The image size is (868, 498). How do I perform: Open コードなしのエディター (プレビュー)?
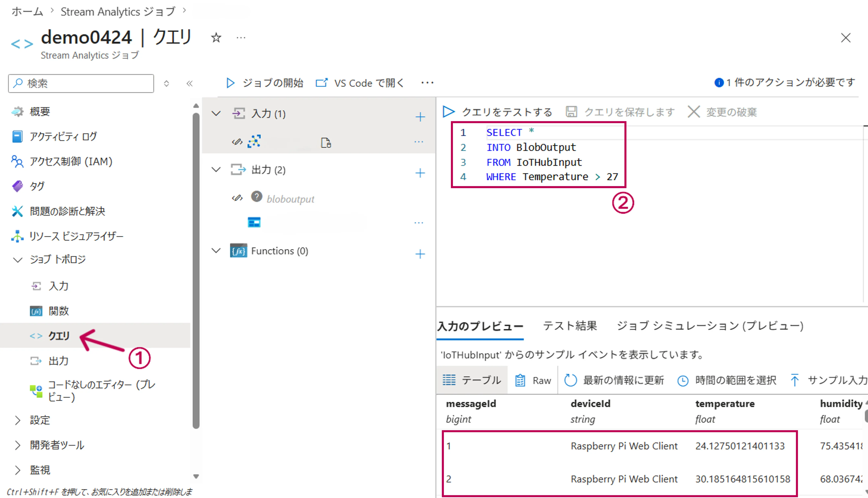click(x=93, y=391)
